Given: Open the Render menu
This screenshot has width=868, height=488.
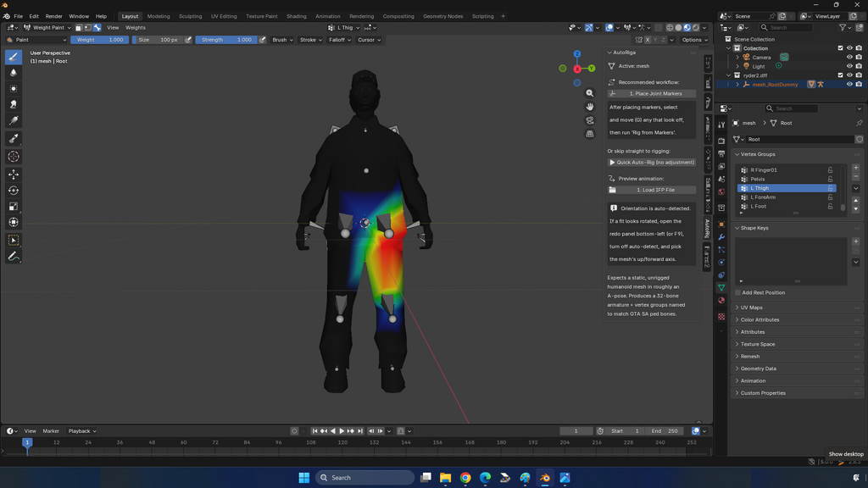Looking at the screenshot, I should click(x=53, y=16).
